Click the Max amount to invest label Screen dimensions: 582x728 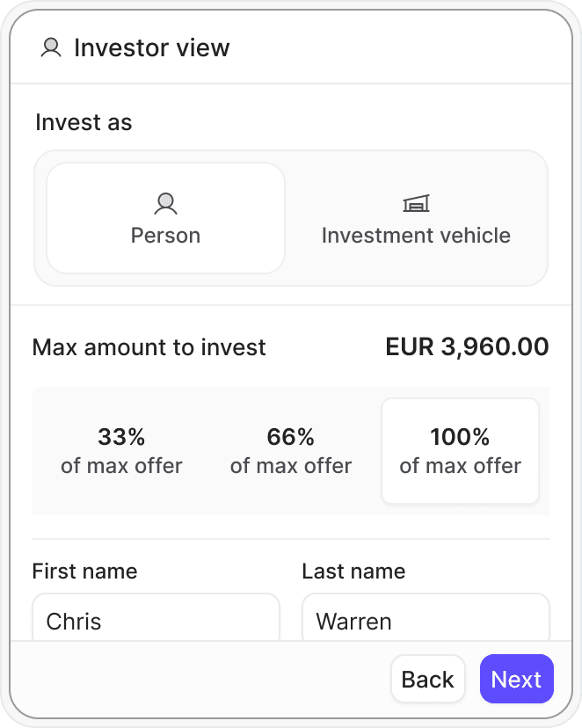(149, 347)
